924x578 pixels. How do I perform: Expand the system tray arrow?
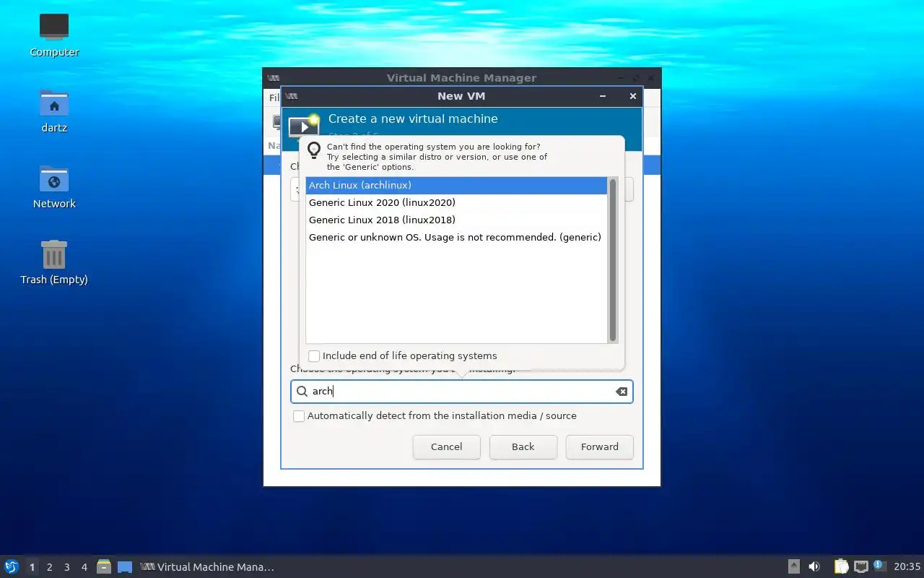pos(793,567)
